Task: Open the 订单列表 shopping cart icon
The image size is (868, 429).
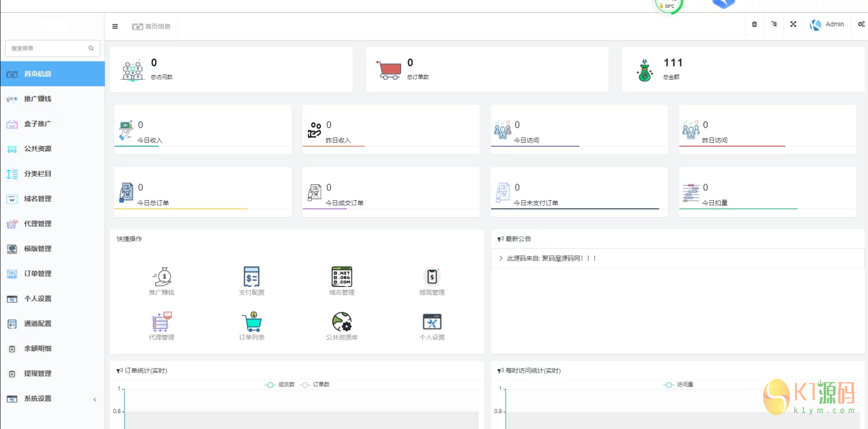Action: (x=251, y=322)
